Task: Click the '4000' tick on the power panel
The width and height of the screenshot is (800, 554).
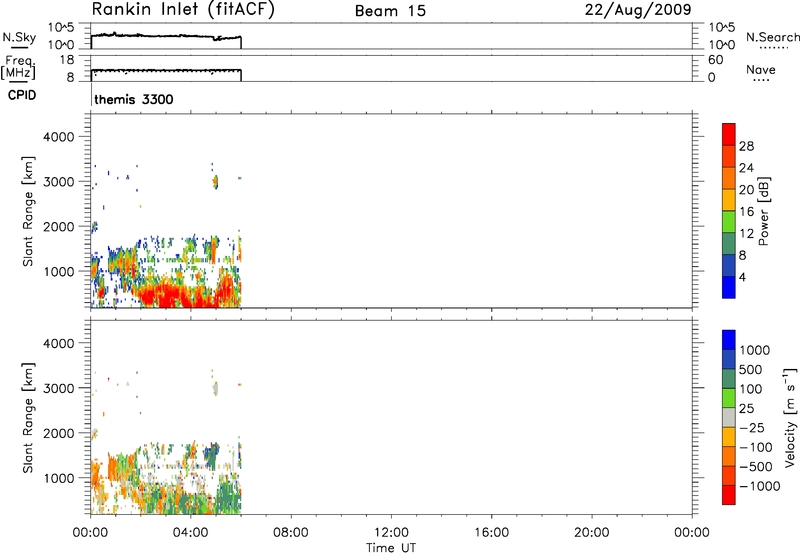Action: (x=58, y=137)
